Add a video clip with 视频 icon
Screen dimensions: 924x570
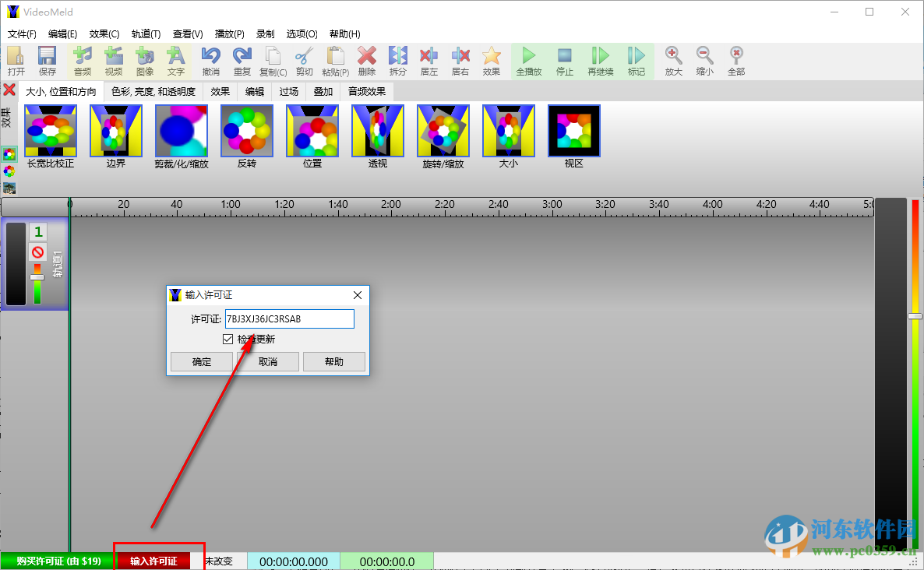pos(114,61)
